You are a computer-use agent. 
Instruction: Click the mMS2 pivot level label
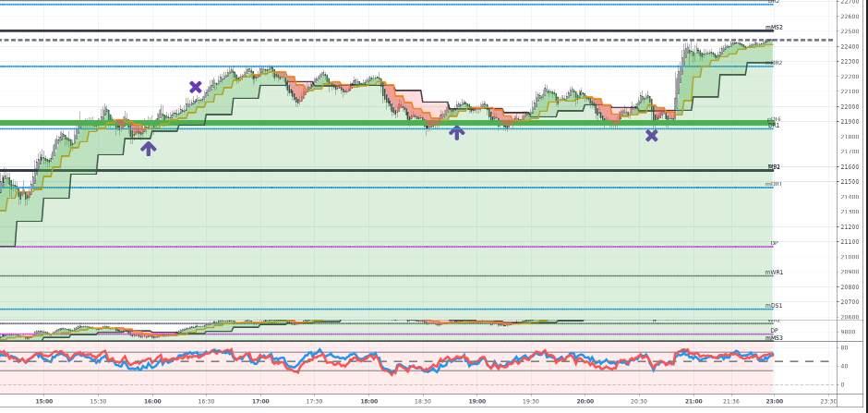pyautogui.click(x=774, y=28)
